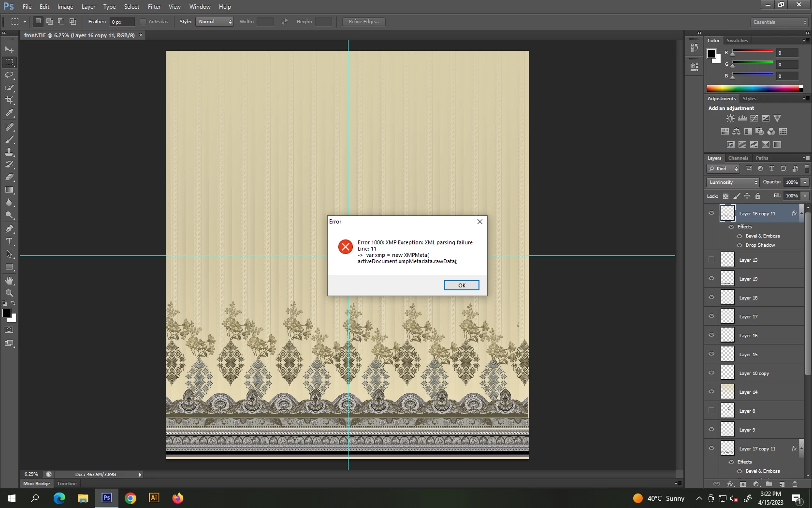Click the Refine Edge button
Viewport: 812px width, 508px height.
click(364, 22)
